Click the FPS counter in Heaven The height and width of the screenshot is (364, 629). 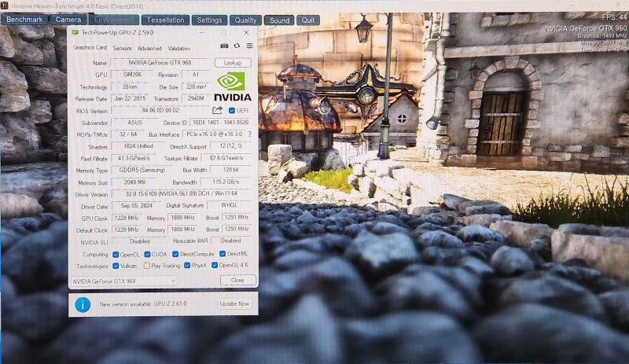click(x=614, y=17)
